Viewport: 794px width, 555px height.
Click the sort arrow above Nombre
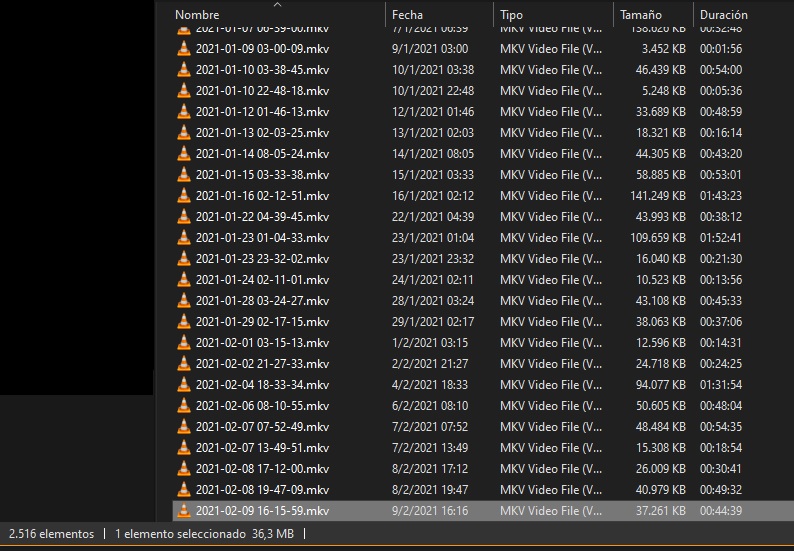click(277, 5)
